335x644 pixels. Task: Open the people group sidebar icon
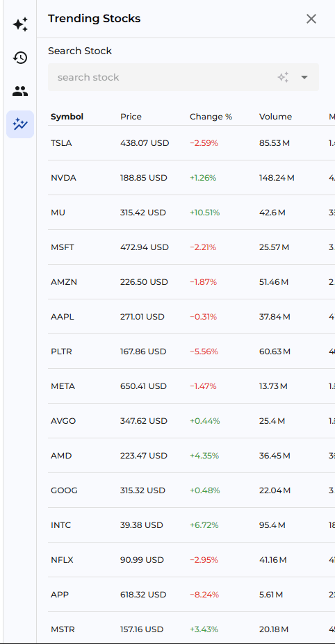tap(20, 91)
